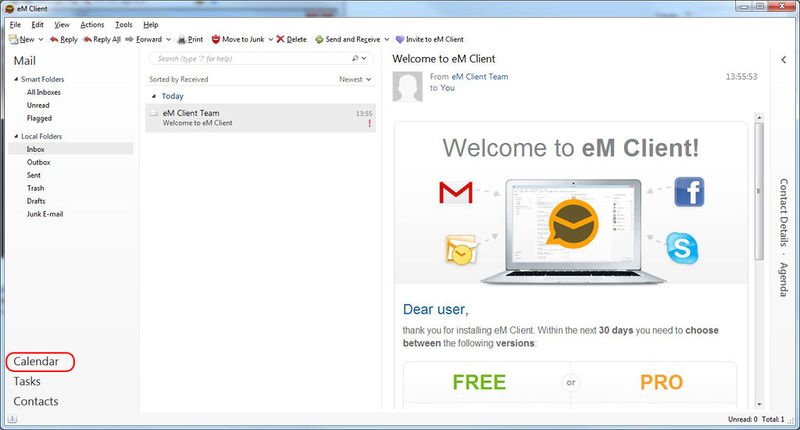
Task: Switch to the Contacts section
Action: click(x=36, y=401)
